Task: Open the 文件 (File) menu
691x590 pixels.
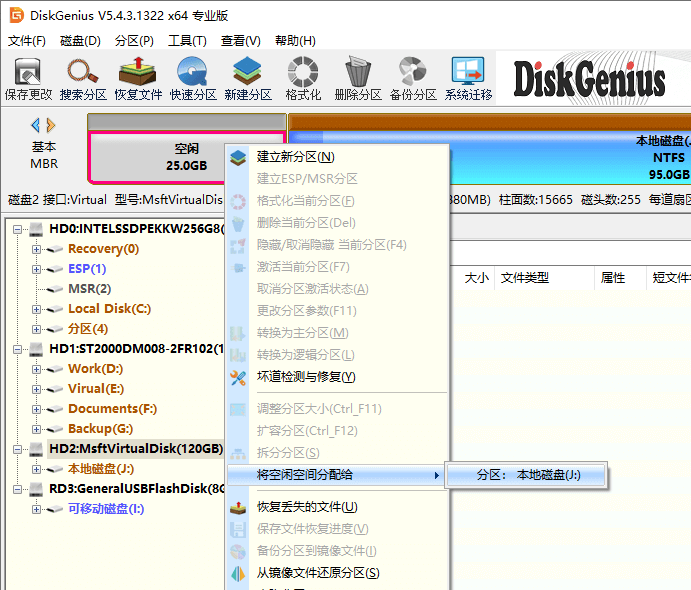Action: [x=27, y=41]
